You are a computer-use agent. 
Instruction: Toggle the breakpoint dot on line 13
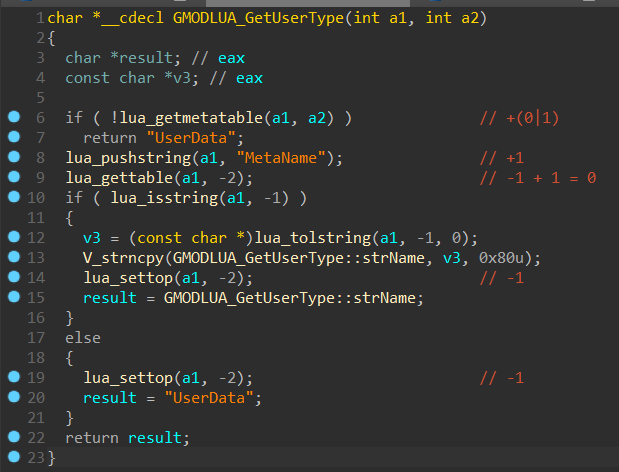click(14, 257)
